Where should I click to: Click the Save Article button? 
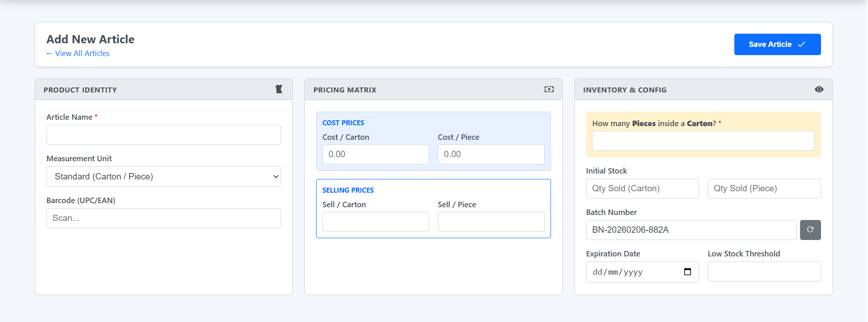point(777,44)
